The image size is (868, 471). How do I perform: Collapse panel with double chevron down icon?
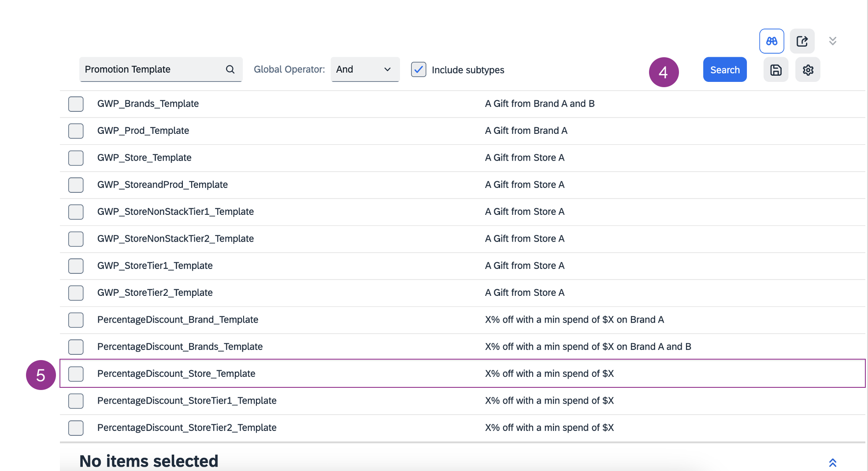click(832, 41)
